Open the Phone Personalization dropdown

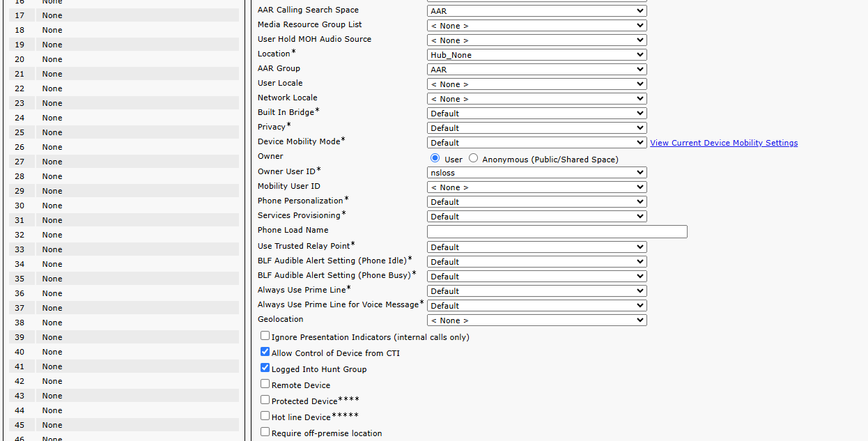click(536, 201)
